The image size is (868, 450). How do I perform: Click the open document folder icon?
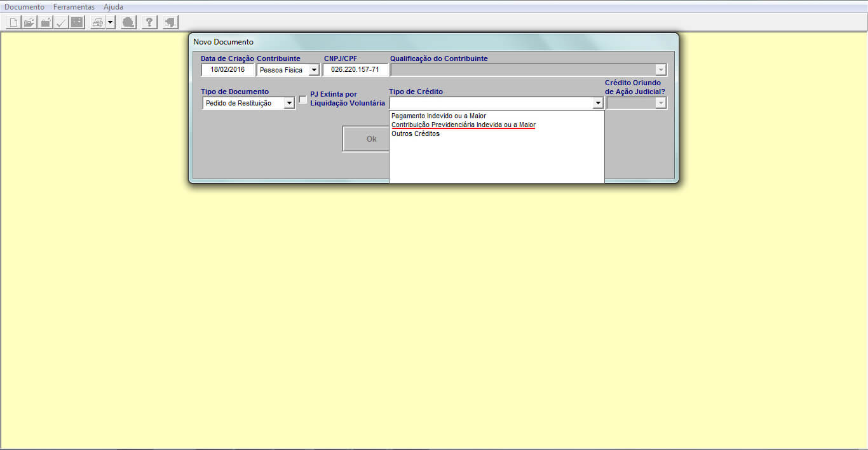(x=29, y=22)
